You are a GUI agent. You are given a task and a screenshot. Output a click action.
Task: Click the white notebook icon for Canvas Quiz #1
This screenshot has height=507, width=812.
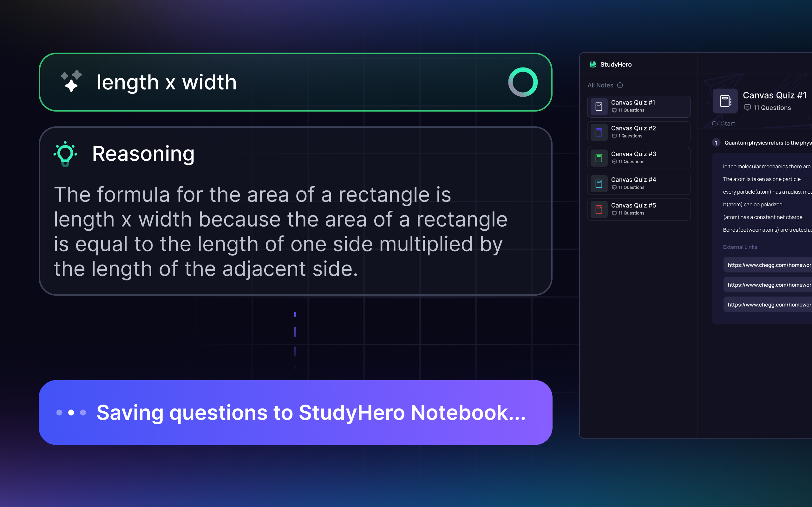tap(599, 107)
